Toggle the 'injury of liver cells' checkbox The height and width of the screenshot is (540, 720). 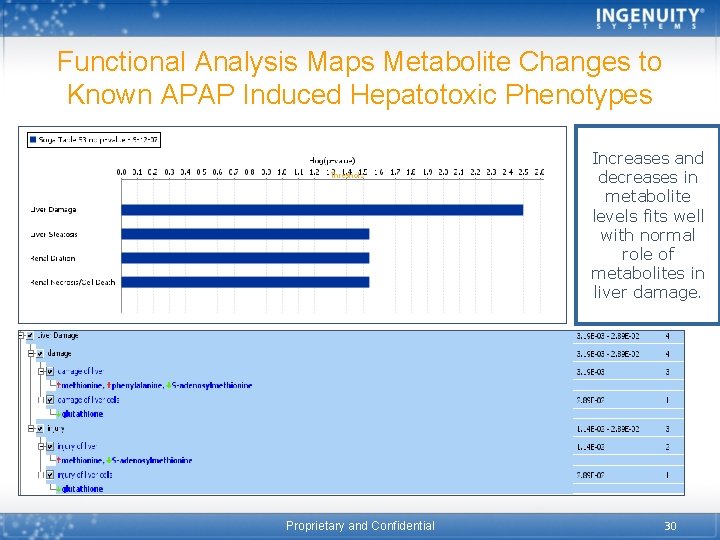50,475
